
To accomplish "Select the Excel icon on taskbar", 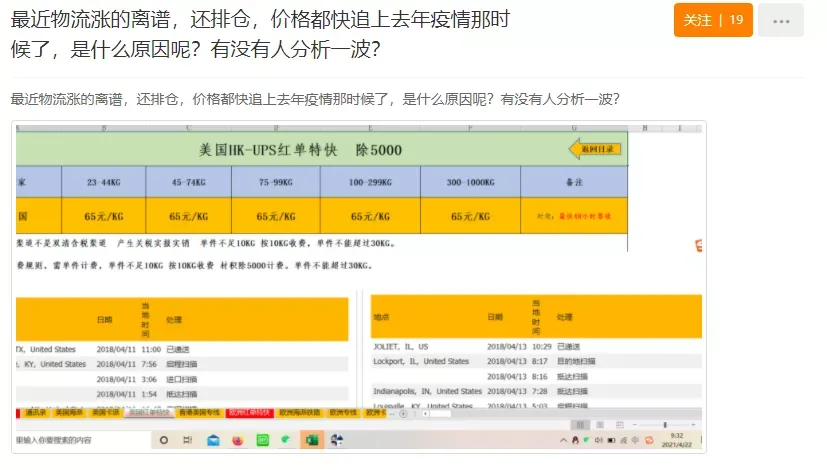I will click(x=312, y=440).
